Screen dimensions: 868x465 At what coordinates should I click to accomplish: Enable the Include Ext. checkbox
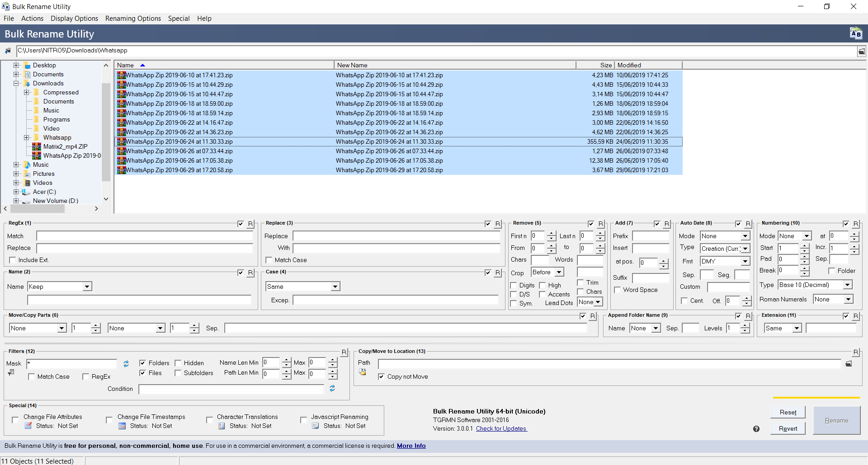coord(13,260)
